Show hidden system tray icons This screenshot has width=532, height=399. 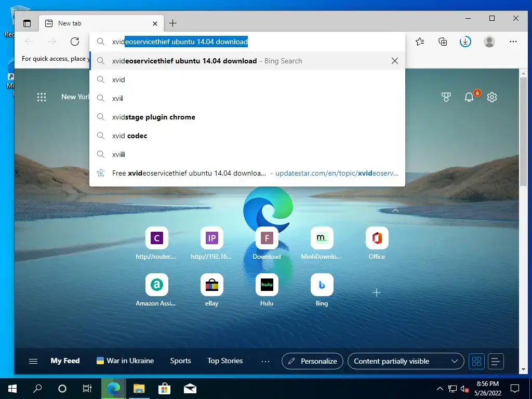pos(440,389)
